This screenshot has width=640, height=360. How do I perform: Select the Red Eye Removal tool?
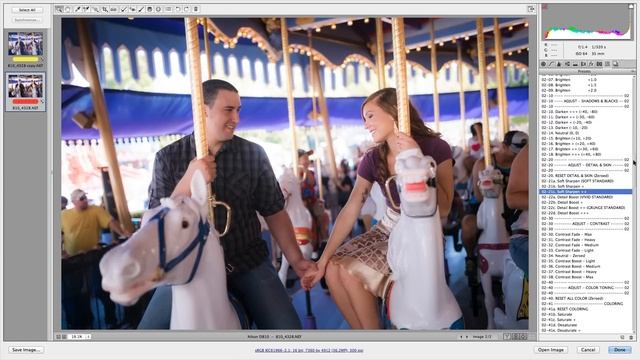pos(132,9)
